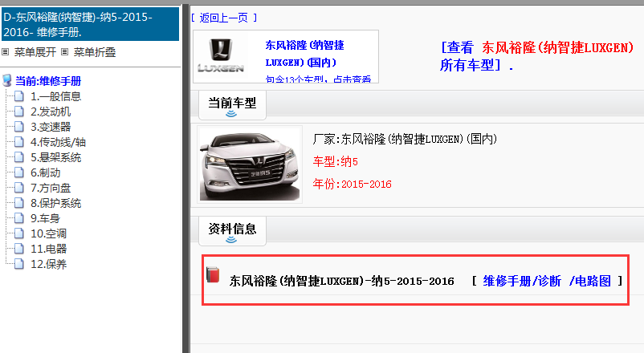The image size is (644, 353).
Task: Click the root icon next to 当前:维修手册
Action: click(7, 80)
